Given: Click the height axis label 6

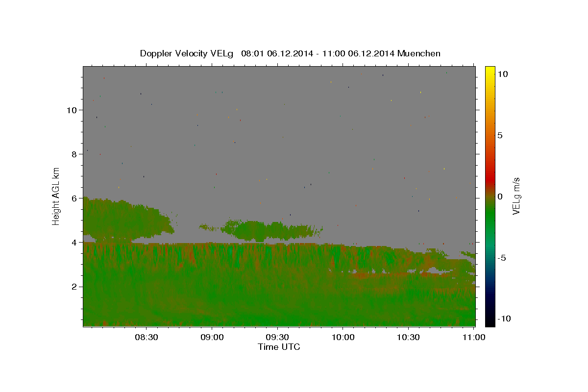Looking at the screenshot, I should click(74, 198).
